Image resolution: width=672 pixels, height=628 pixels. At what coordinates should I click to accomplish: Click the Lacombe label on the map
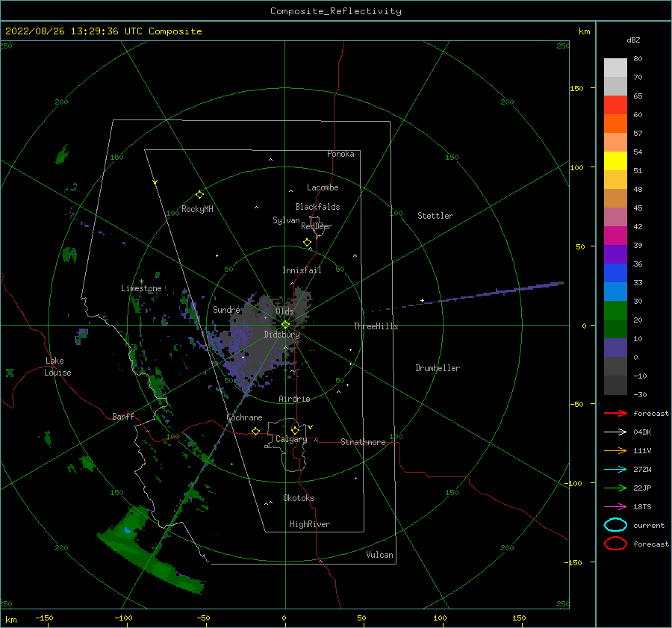click(x=323, y=187)
